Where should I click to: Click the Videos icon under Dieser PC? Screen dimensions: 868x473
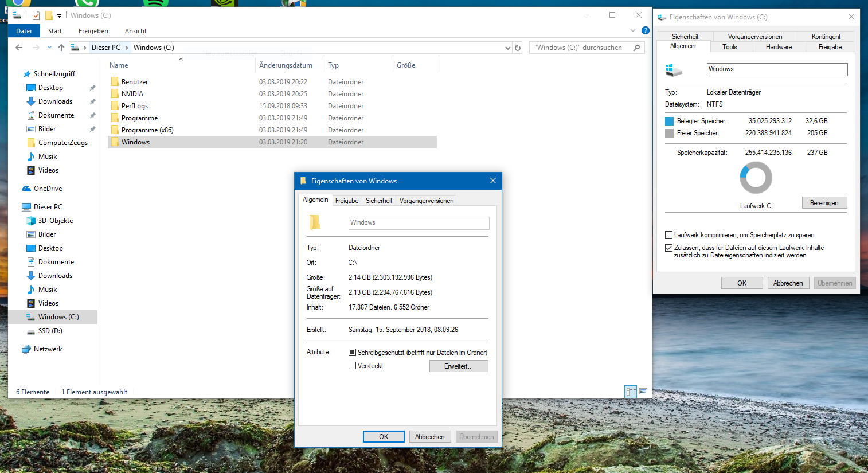point(31,303)
